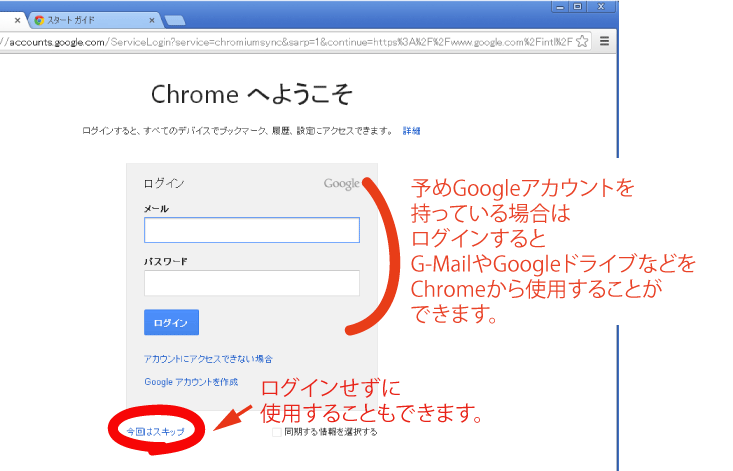Maximize the Chrome window
Viewport: 733px width, 471px height.
(x=578, y=7)
